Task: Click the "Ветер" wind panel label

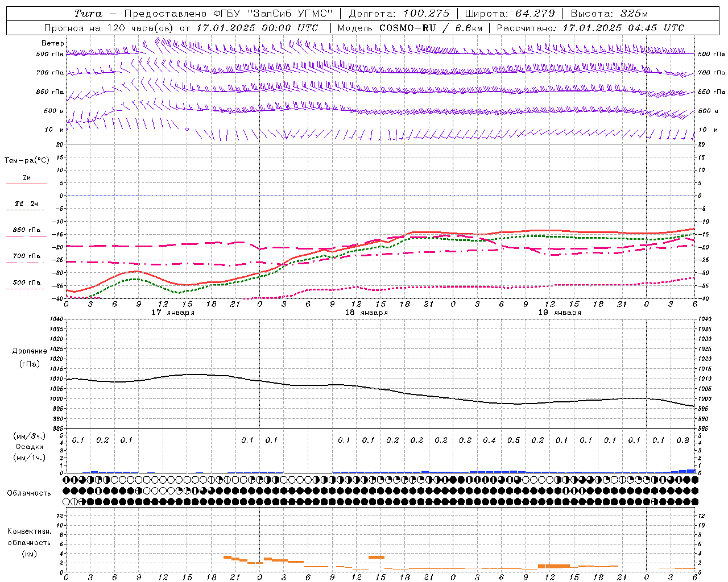Action: click(x=53, y=43)
